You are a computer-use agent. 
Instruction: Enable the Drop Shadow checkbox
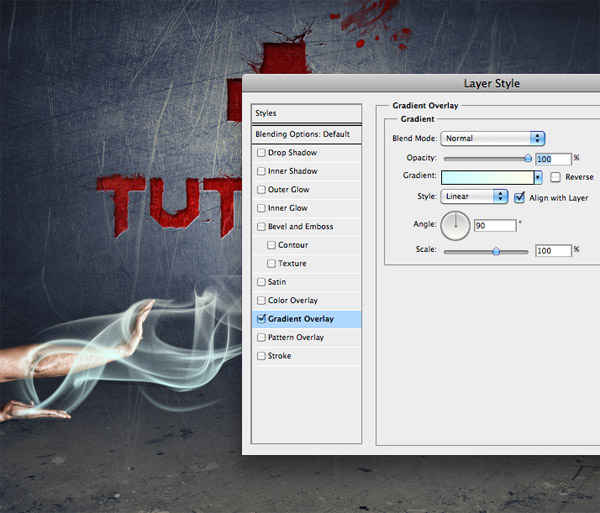(x=262, y=153)
